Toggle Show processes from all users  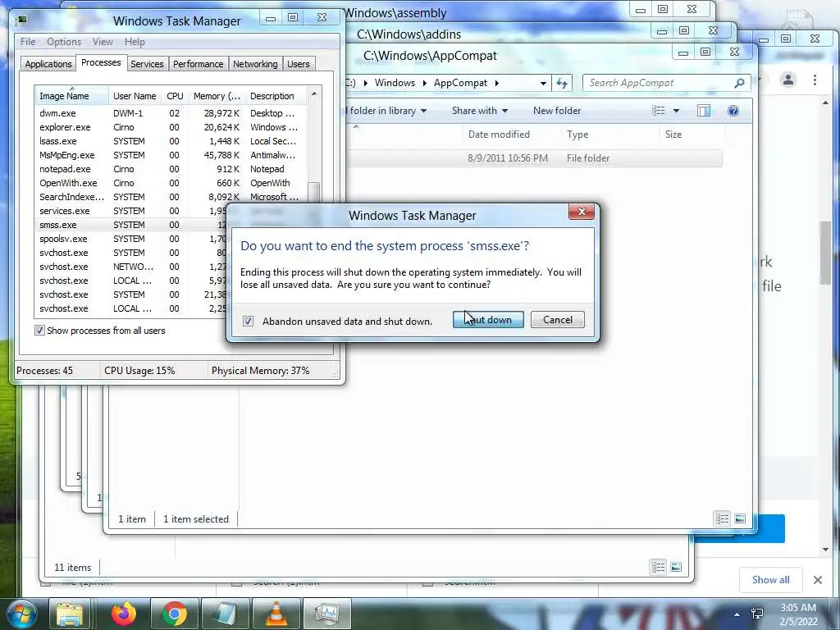[39, 331]
